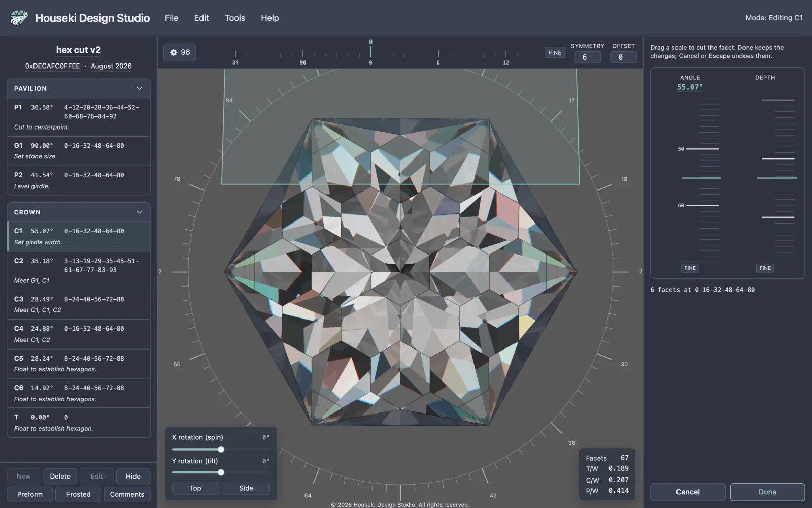Select the C6 14.92° crown row

[x=79, y=393]
